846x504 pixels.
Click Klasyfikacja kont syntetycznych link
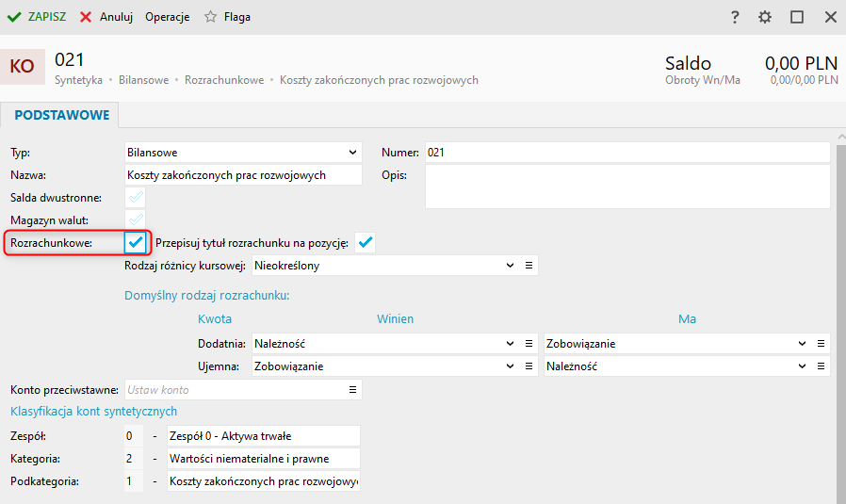(93, 412)
